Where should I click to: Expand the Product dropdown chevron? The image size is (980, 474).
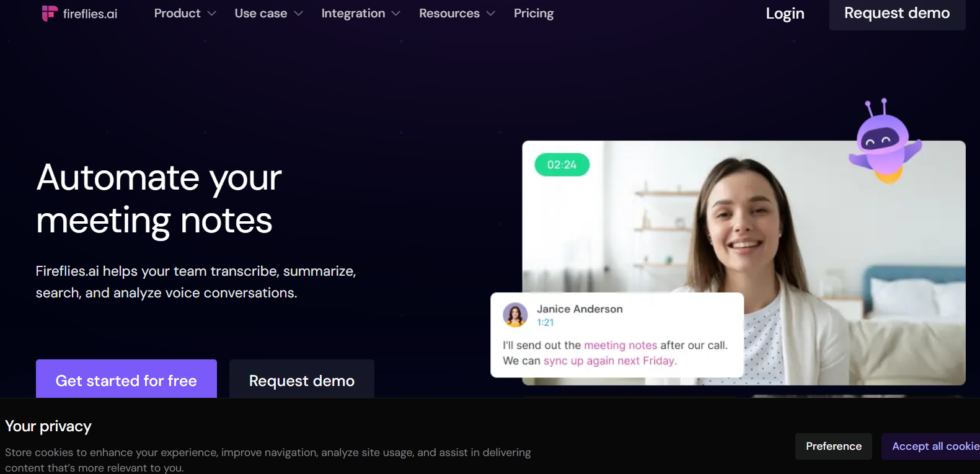tap(212, 14)
